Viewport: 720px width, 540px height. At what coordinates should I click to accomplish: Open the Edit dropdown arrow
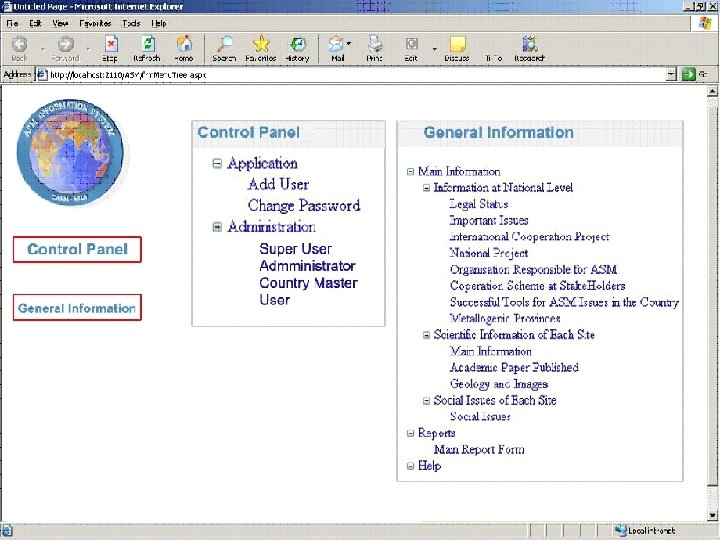pyautogui.click(x=434, y=49)
